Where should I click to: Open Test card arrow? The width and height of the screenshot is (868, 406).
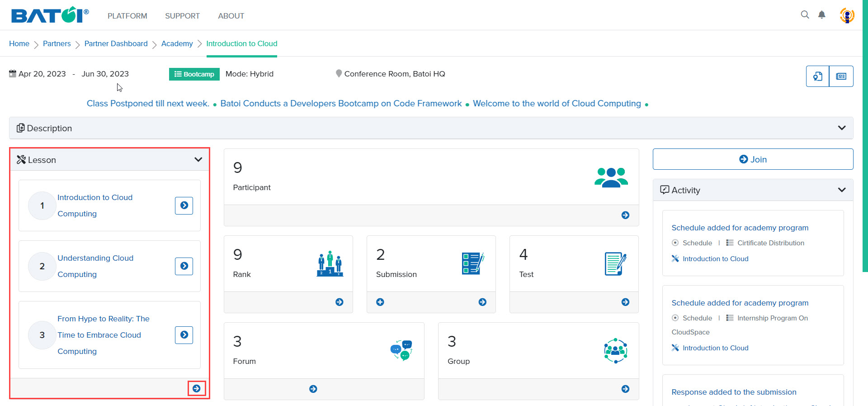(625, 302)
